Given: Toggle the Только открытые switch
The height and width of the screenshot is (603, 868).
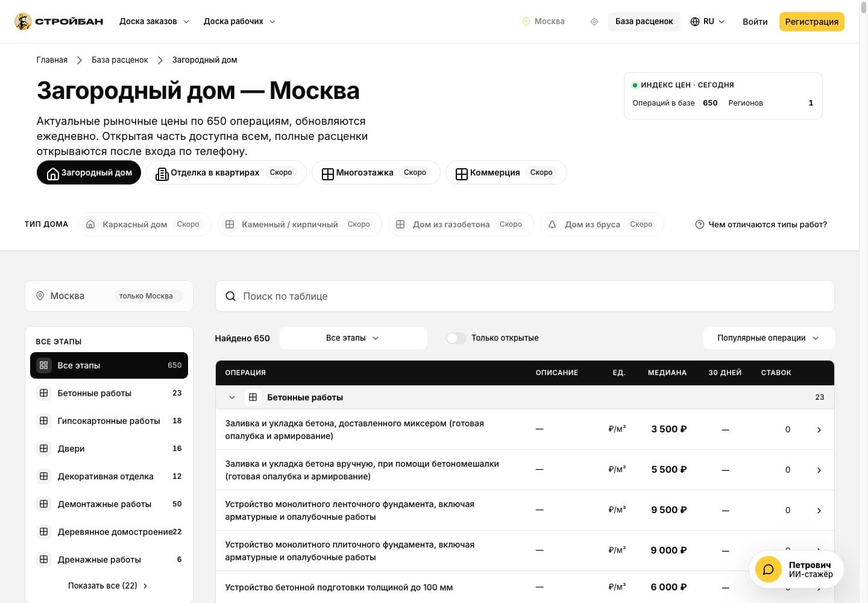Looking at the screenshot, I should click(x=456, y=338).
